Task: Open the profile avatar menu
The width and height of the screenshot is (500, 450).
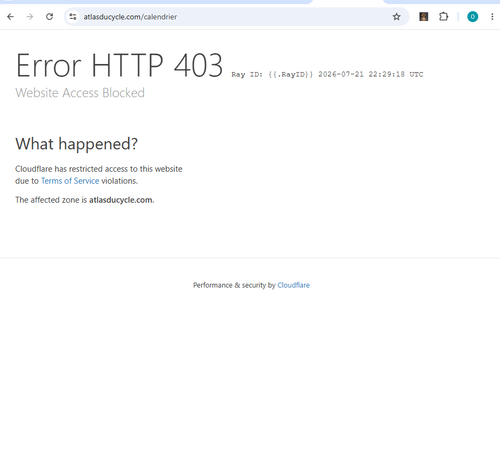Action: 472,17
